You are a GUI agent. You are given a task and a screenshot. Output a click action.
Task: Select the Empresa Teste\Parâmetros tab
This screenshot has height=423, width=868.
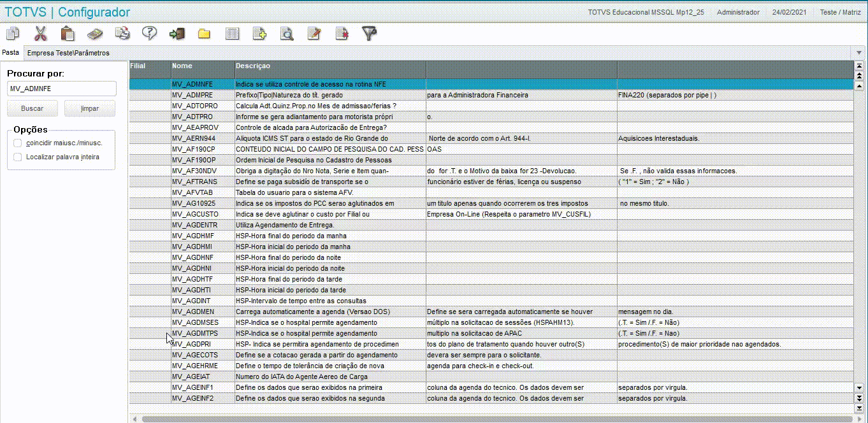(x=68, y=53)
